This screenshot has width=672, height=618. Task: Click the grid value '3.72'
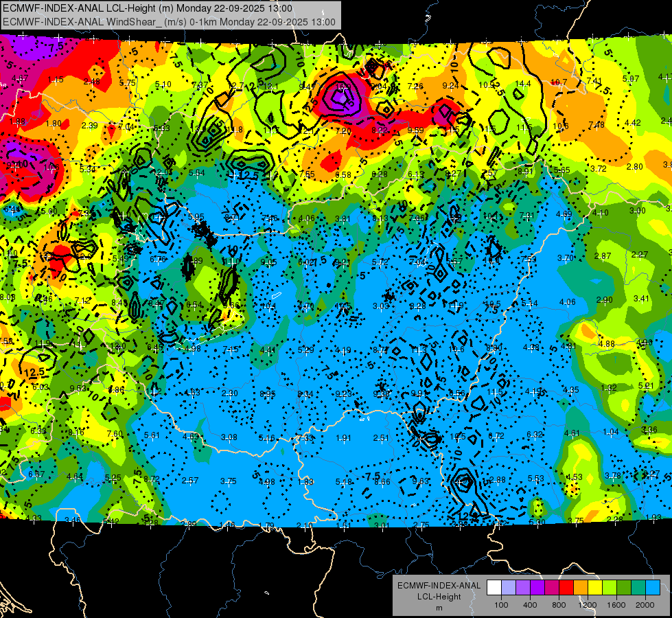599,168
